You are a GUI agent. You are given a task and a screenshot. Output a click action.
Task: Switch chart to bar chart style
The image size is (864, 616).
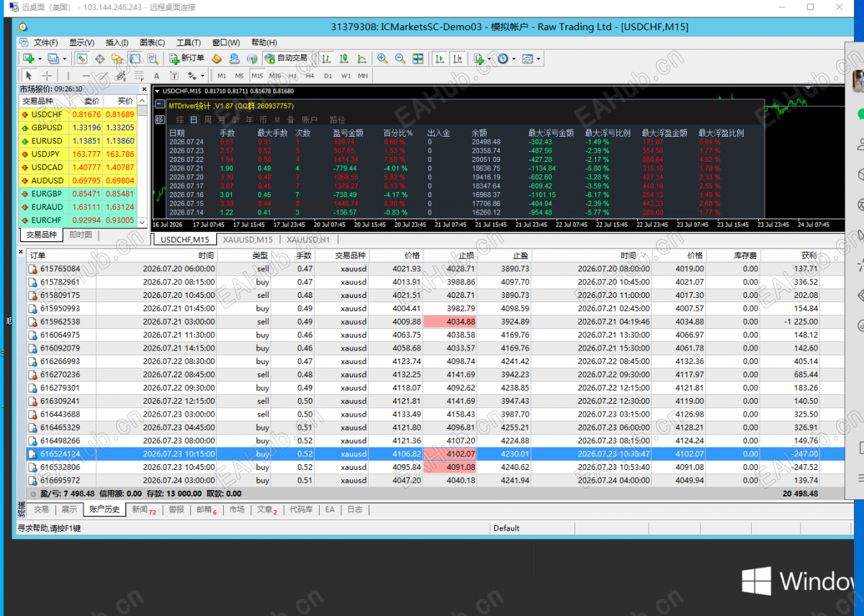tap(326, 58)
